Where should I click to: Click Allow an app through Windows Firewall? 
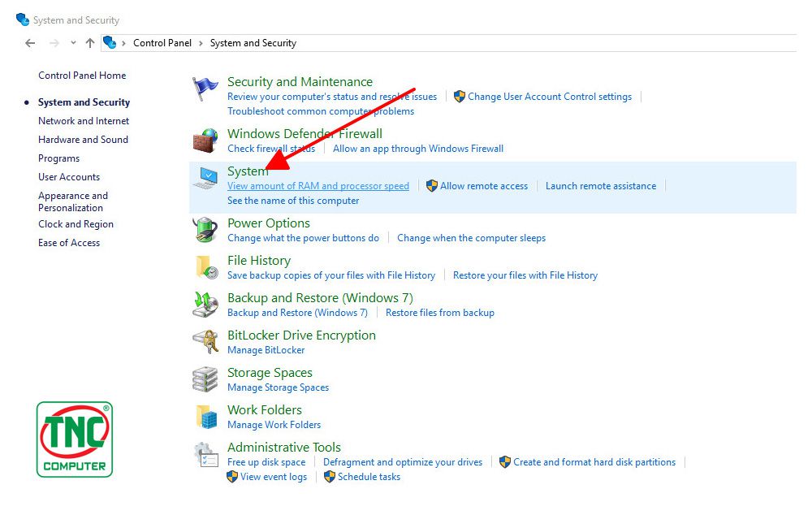tap(418, 149)
